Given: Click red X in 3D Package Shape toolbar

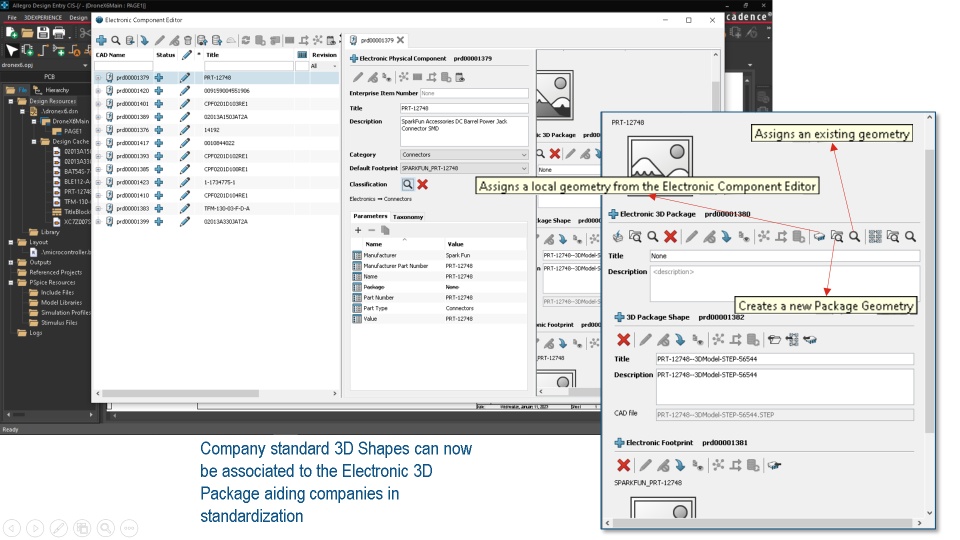Looking at the screenshot, I should 624,339.
